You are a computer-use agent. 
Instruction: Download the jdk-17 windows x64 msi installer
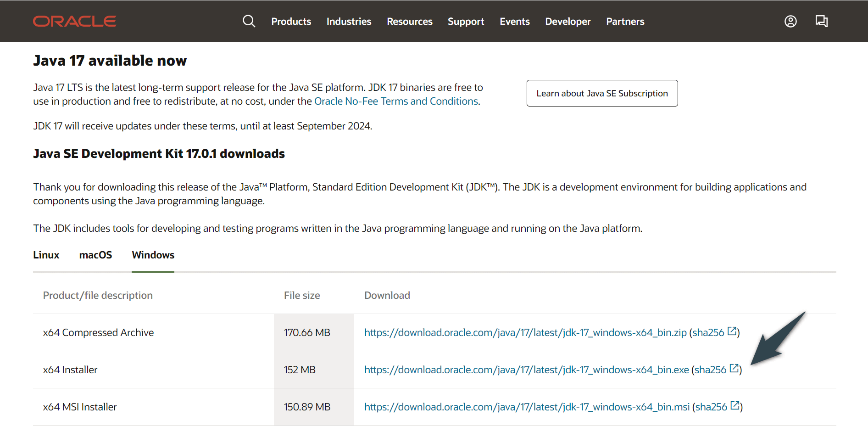pyautogui.click(x=527, y=407)
